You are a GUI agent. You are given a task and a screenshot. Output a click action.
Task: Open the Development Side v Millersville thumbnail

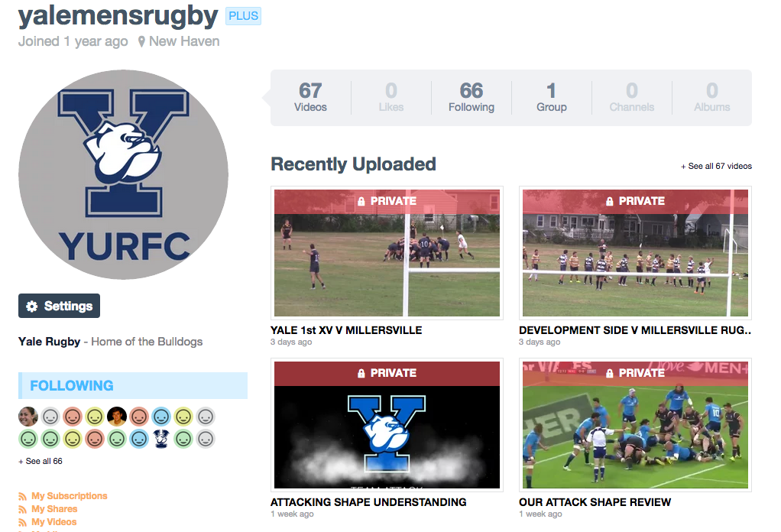click(x=635, y=253)
